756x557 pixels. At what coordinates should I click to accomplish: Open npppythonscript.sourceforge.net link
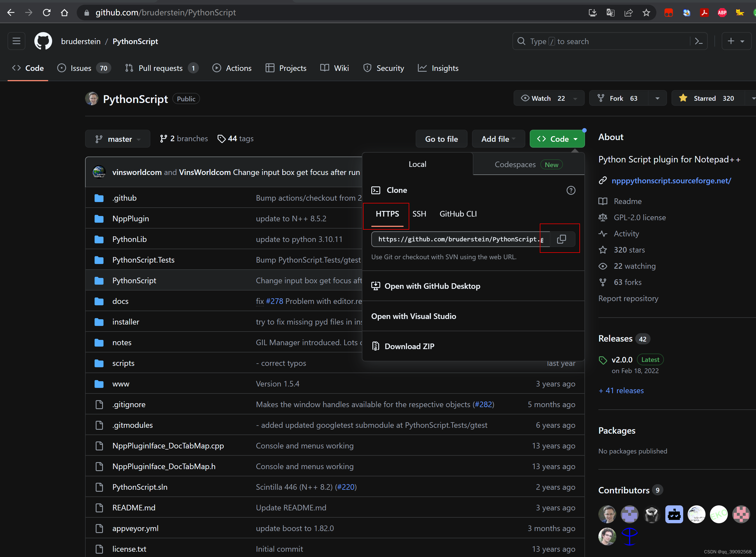pyautogui.click(x=671, y=181)
